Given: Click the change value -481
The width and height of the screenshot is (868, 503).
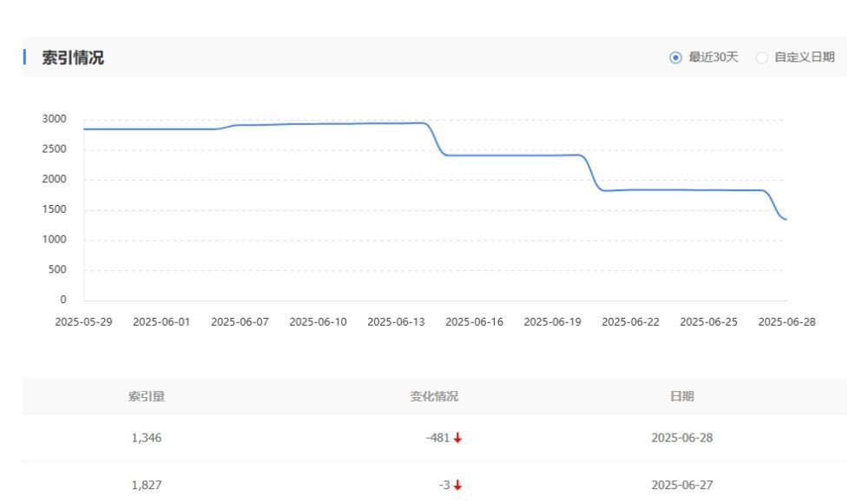Looking at the screenshot, I should point(437,438).
